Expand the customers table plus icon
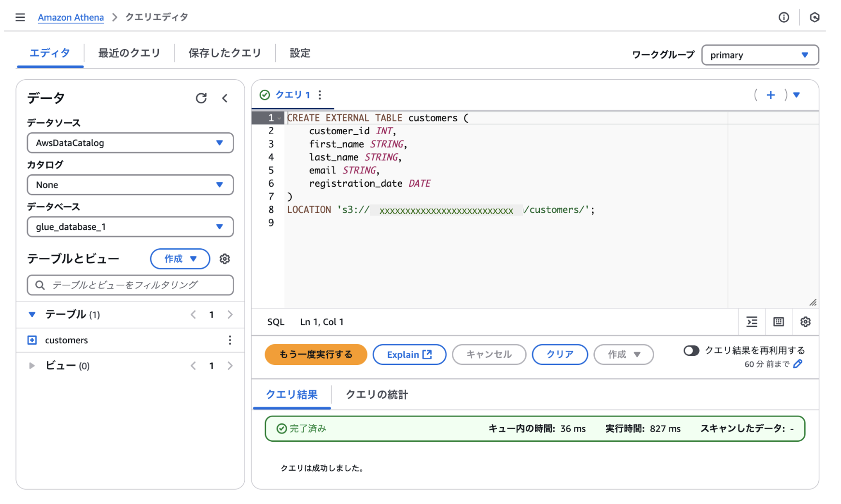The height and width of the screenshot is (504, 841). [x=32, y=340]
